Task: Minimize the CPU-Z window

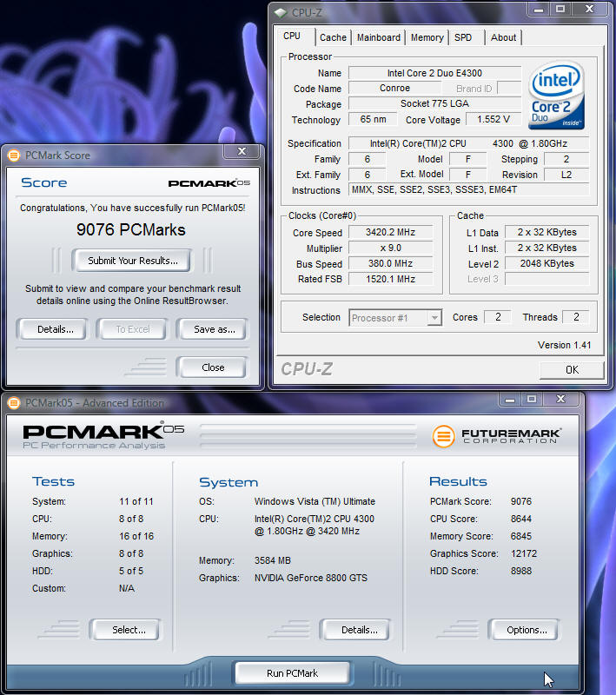Action: tap(539, 10)
